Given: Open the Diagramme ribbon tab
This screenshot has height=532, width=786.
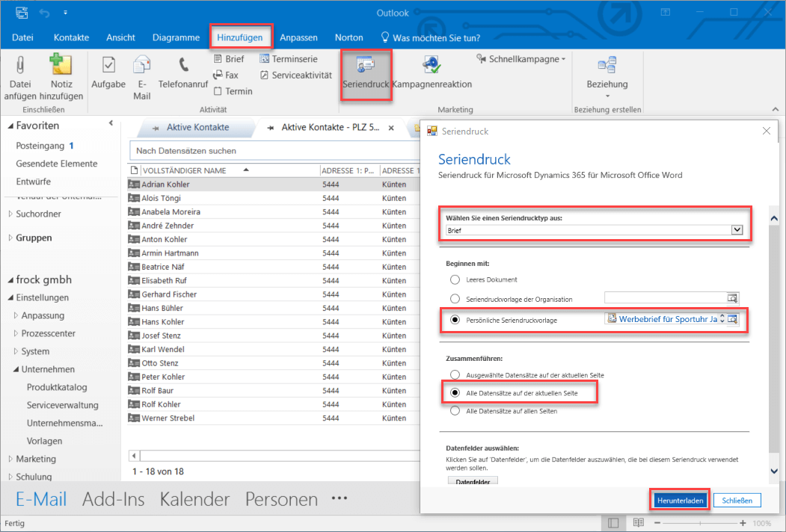Looking at the screenshot, I should [176, 37].
